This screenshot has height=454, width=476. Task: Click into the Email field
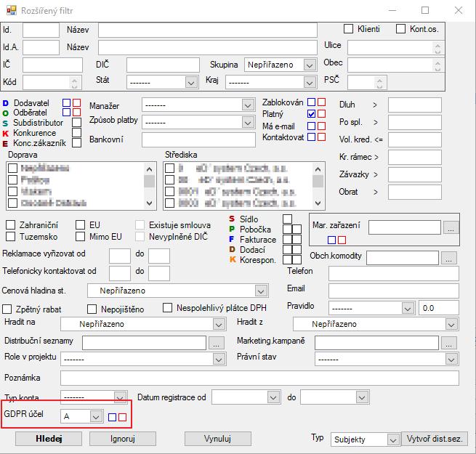393,291
